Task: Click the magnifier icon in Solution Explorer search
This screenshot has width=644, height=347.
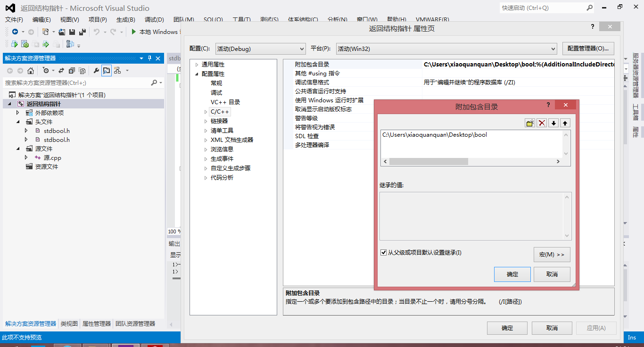Action: click(x=154, y=83)
